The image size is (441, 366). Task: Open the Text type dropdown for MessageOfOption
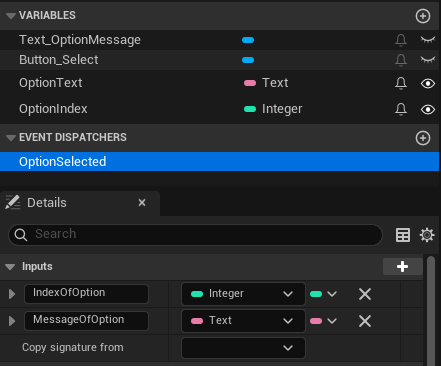coord(243,321)
